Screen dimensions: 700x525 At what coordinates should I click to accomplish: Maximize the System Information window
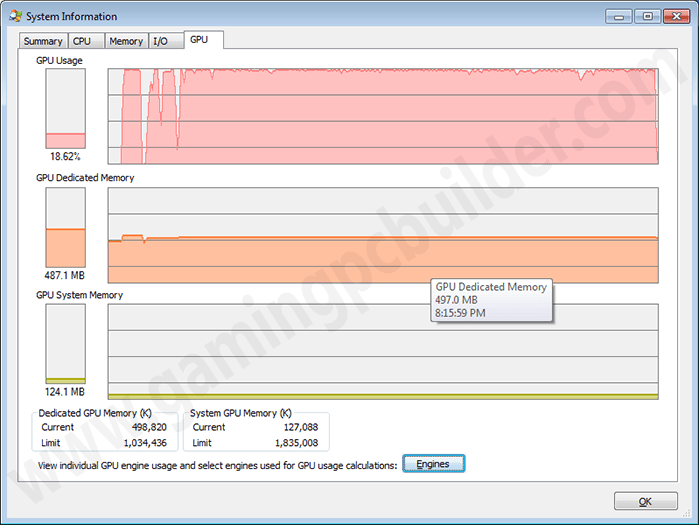click(647, 17)
